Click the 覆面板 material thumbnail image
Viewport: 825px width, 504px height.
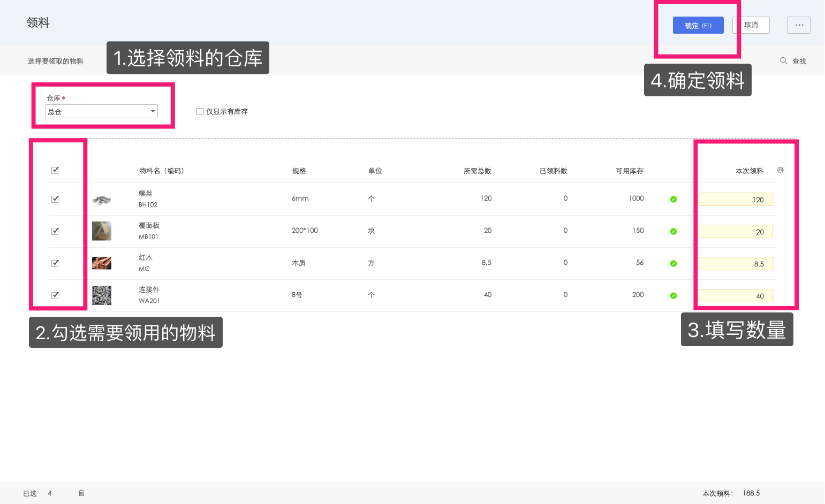102,231
